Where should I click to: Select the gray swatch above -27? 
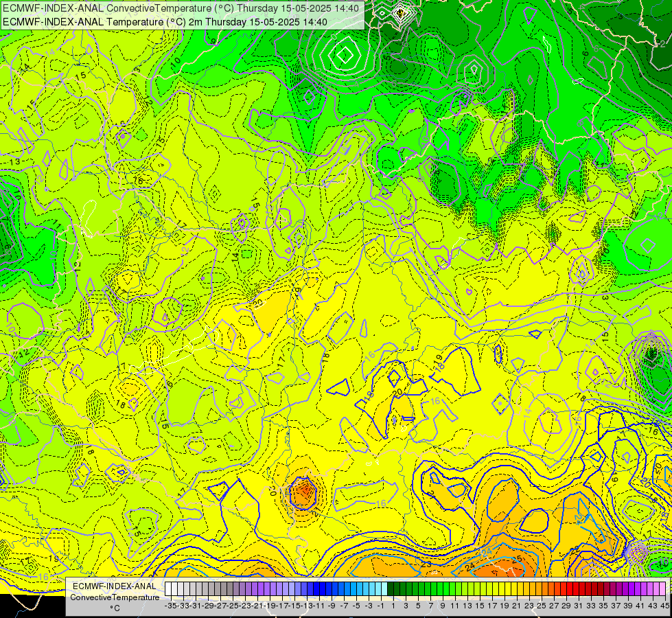pyautogui.click(x=218, y=589)
